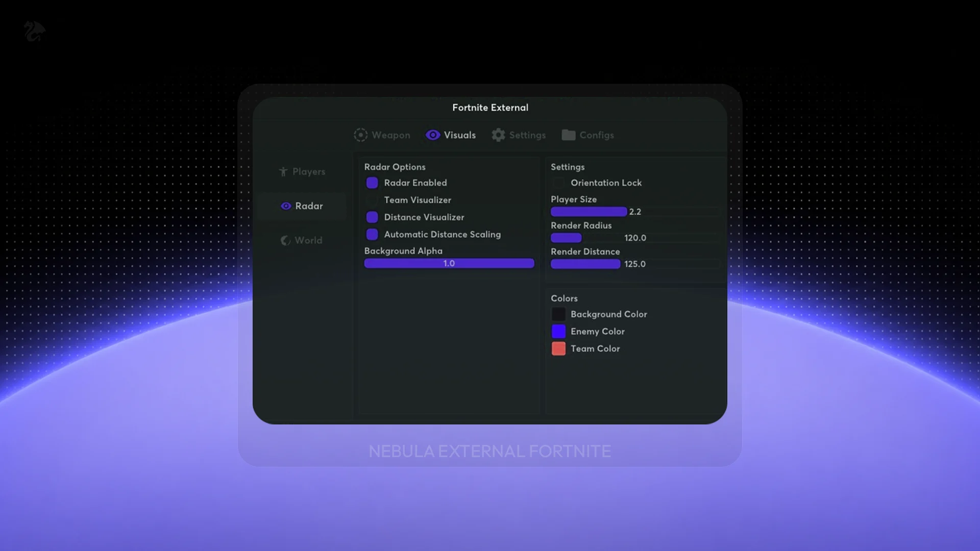Click the Player Size label
980x551 pixels.
tap(574, 199)
